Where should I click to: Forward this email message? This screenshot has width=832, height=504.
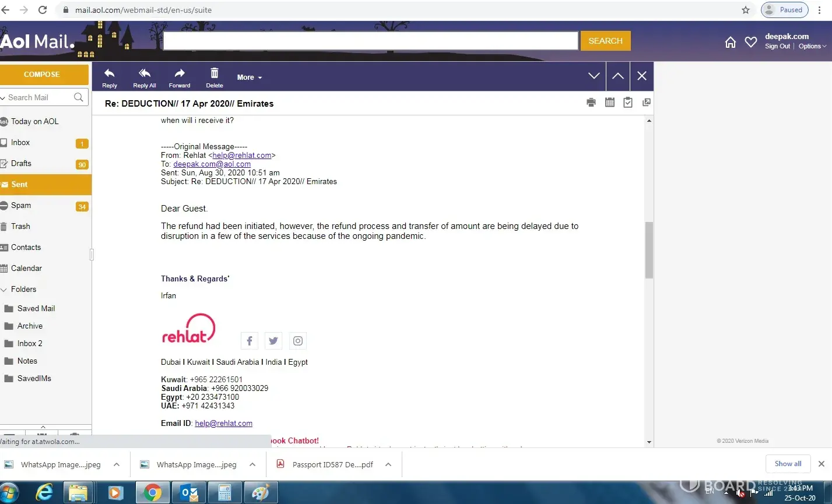click(180, 73)
